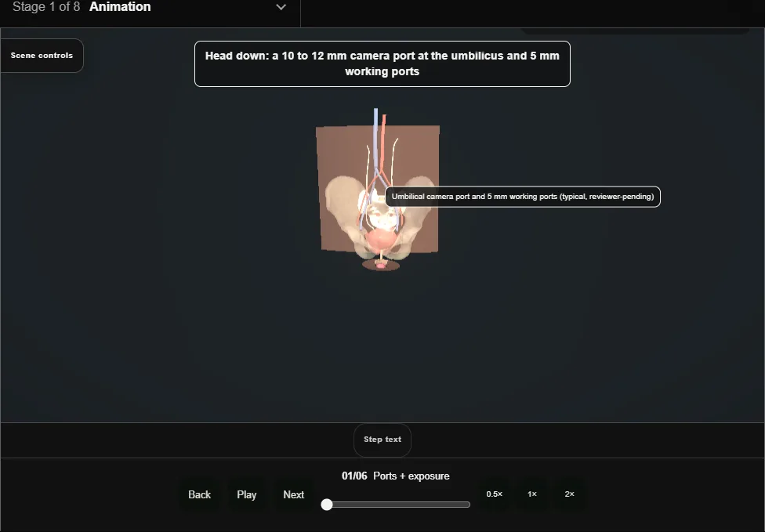Toggle the Step text button
The image size is (765, 532).
382,440
